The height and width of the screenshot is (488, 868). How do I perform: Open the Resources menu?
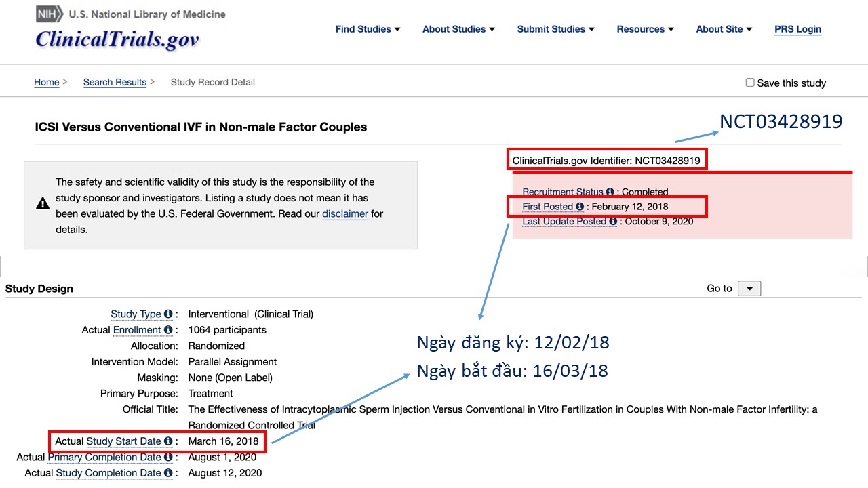pos(645,29)
